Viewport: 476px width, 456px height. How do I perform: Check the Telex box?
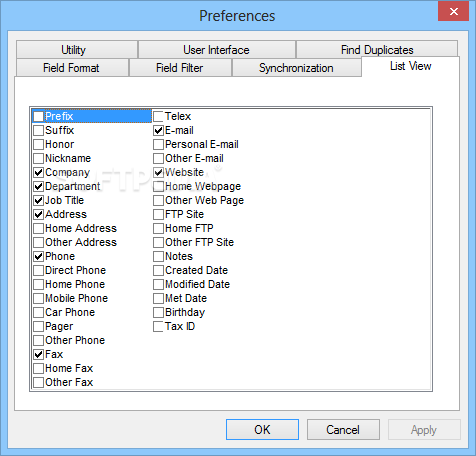[158, 116]
